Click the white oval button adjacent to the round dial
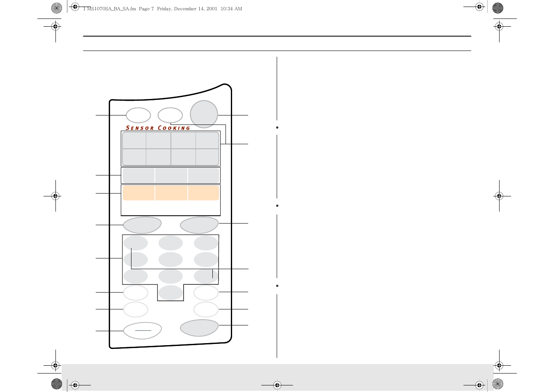The width and height of the screenshot is (555, 392). click(x=170, y=115)
